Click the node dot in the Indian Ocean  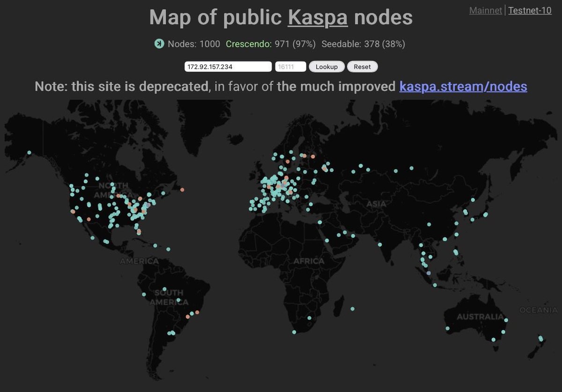coord(352,309)
